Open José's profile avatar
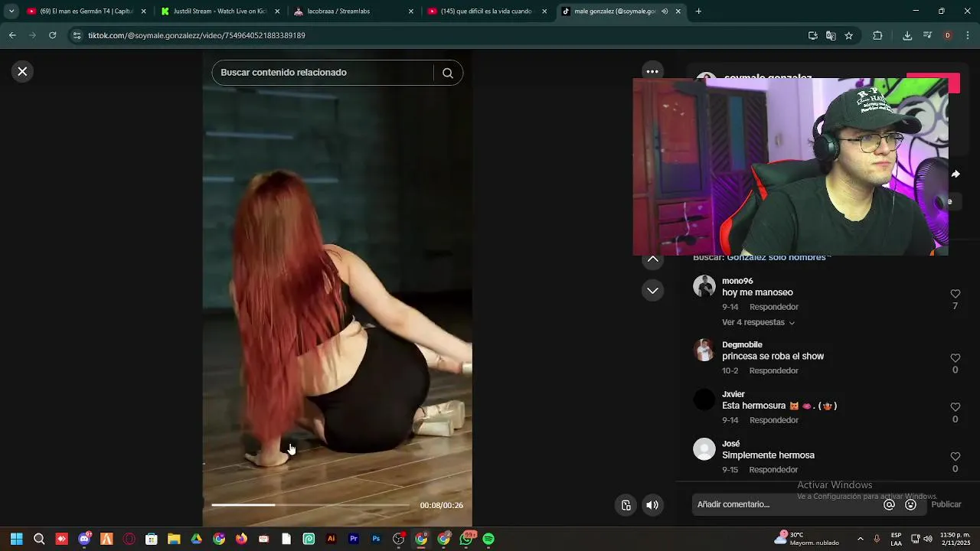The image size is (980, 551). (704, 449)
